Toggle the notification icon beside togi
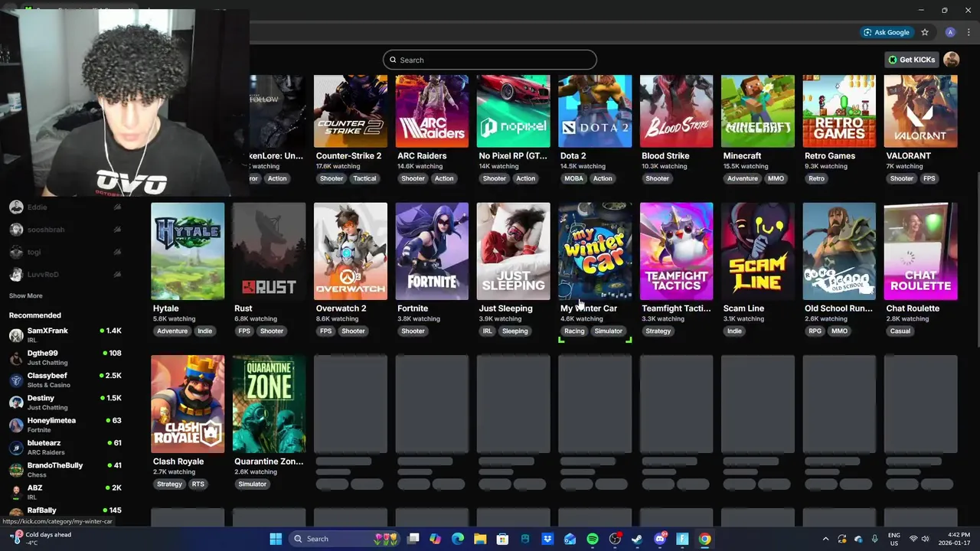The height and width of the screenshot is (551, 980). coord(117,252)
